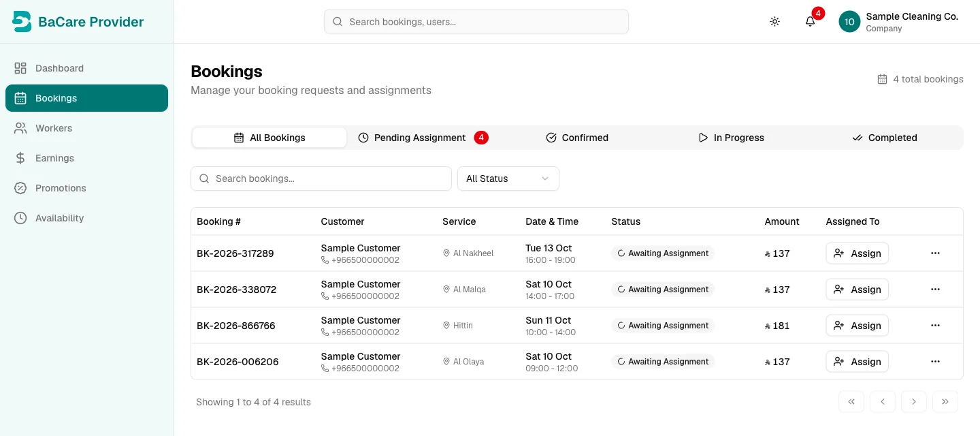980x436 pixels.
Task: Open Earnings page in sidebar
Action: pyautogui.click(x=86, y=158)
